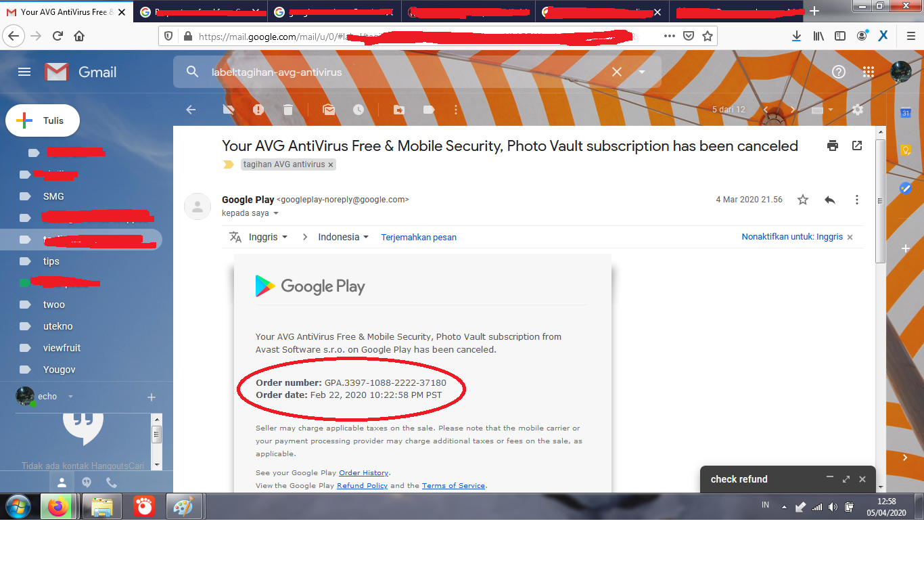
Task: Remove the tagihan AVG antivirus label chip
Action: pyautogui.click(x=331, y=164)
